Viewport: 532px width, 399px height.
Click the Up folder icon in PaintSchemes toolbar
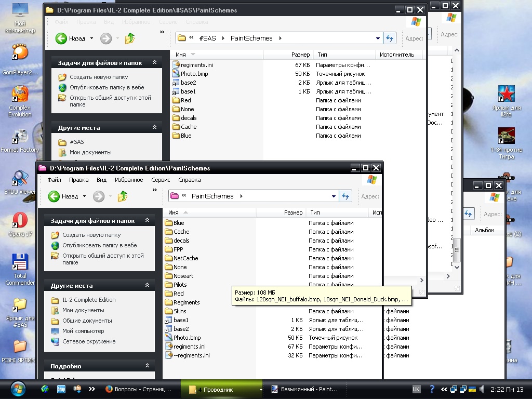click(123, 196)
